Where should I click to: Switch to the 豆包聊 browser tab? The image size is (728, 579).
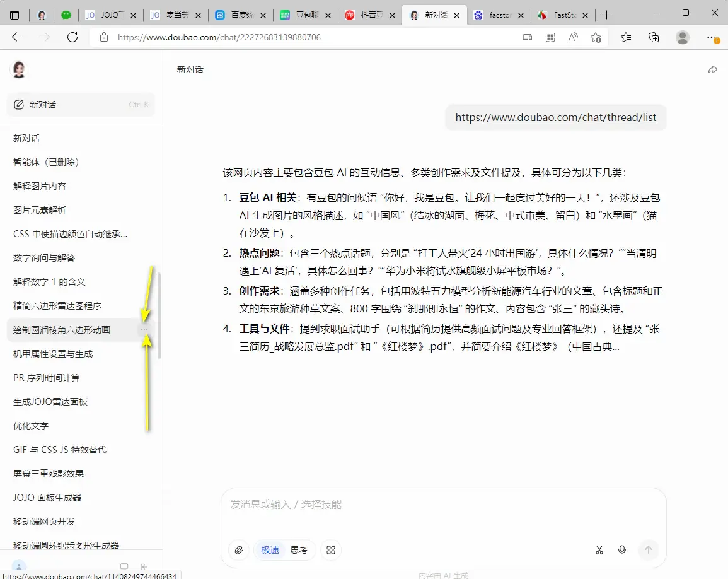tap(306, 15)
